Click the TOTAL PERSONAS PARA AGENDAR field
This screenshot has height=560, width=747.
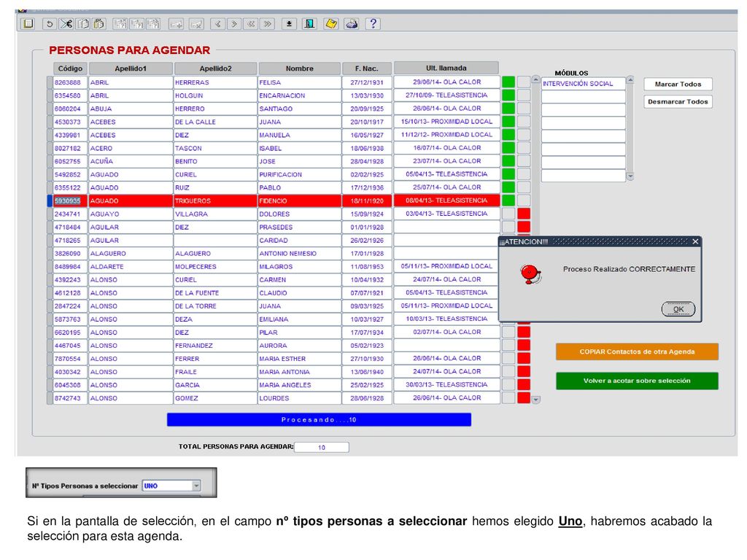point(322,447)
